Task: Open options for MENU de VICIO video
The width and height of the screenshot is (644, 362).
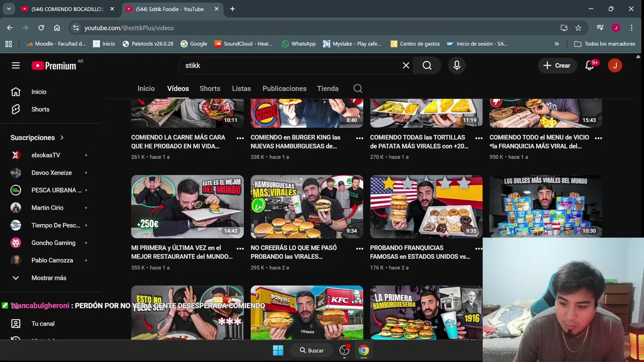Action: (598, 138)
